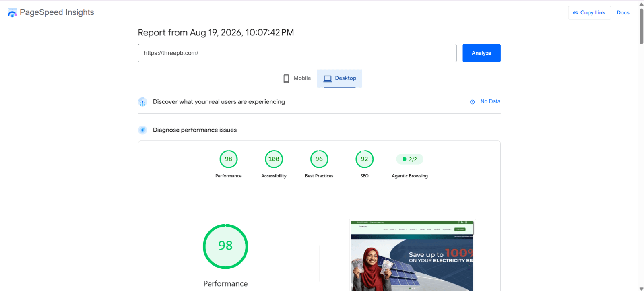Click the Diagnose performance issues icon
Viewport: 644px width, 291px height.
[x=142, y=130]
